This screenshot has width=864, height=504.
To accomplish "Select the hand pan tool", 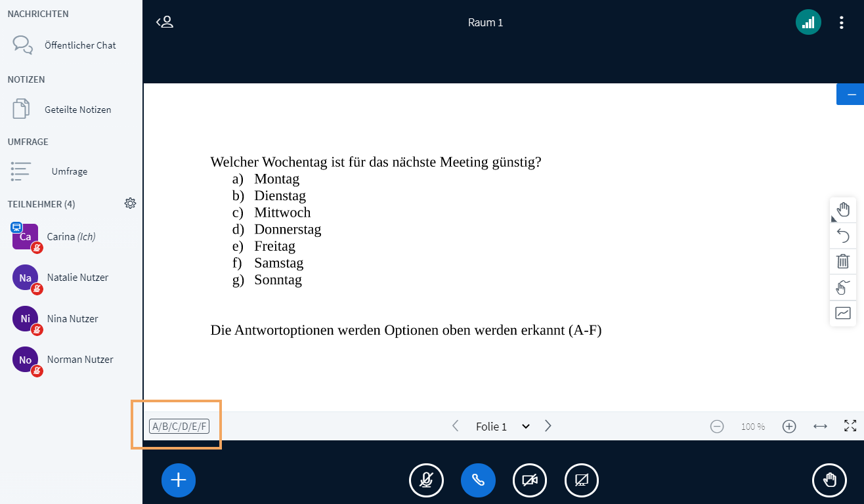I will pos(843,209).
